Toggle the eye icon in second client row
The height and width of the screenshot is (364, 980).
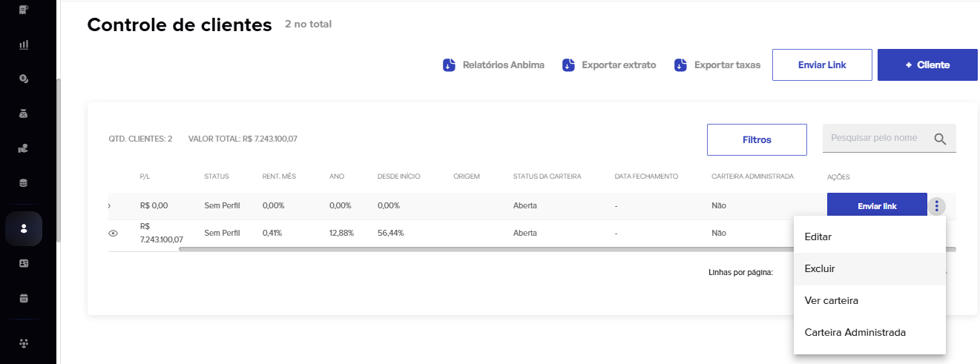(x=114, y=233)
